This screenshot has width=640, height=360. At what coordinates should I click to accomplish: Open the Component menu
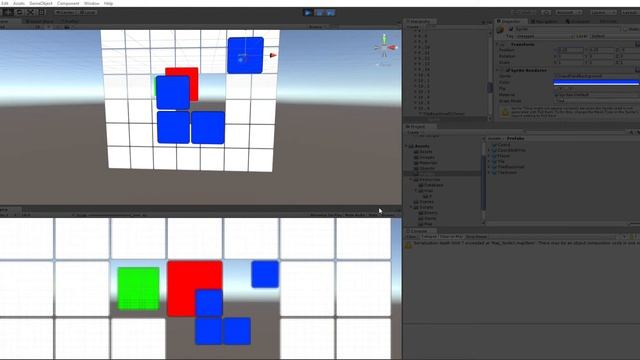[68, 3]
